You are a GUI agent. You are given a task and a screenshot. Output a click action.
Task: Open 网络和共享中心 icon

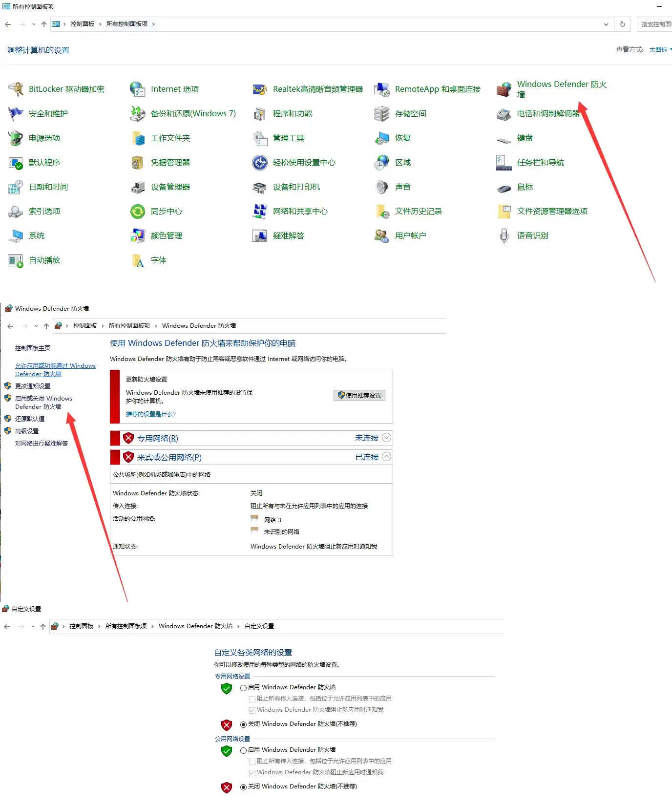tap(260, 212)
